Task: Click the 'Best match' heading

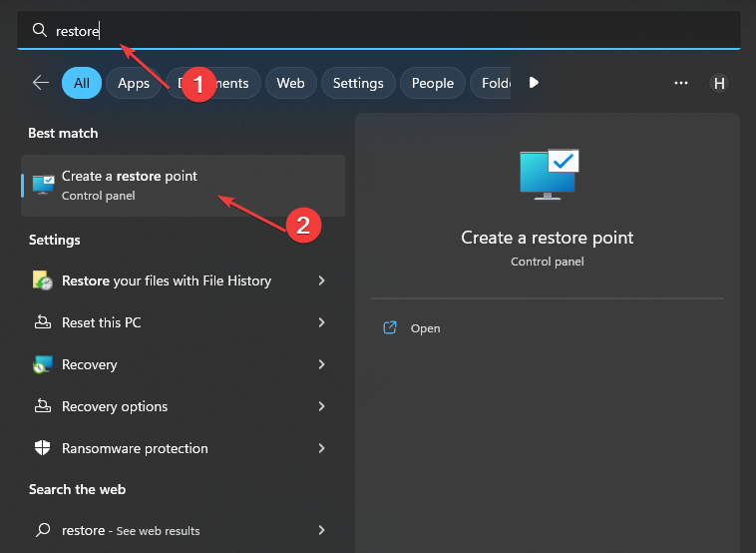Action: [x=63, y=133]
